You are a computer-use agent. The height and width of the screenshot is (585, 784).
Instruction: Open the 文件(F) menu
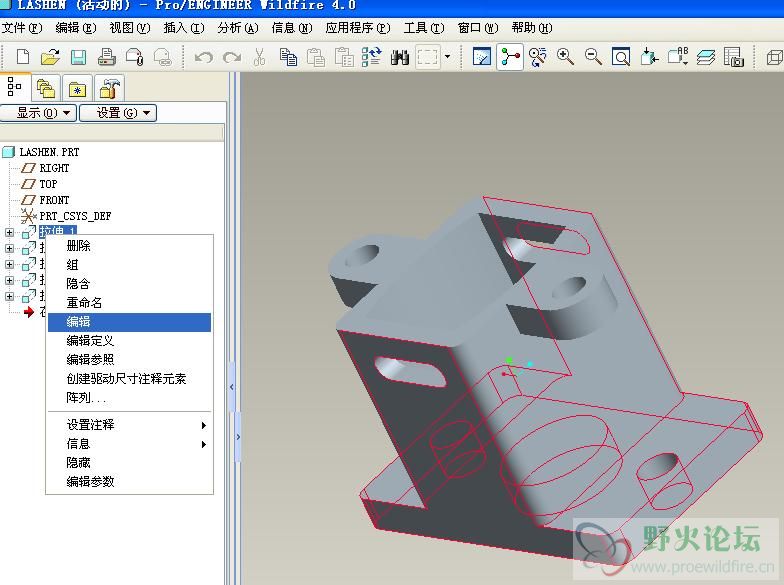click(x=22, y=28)
